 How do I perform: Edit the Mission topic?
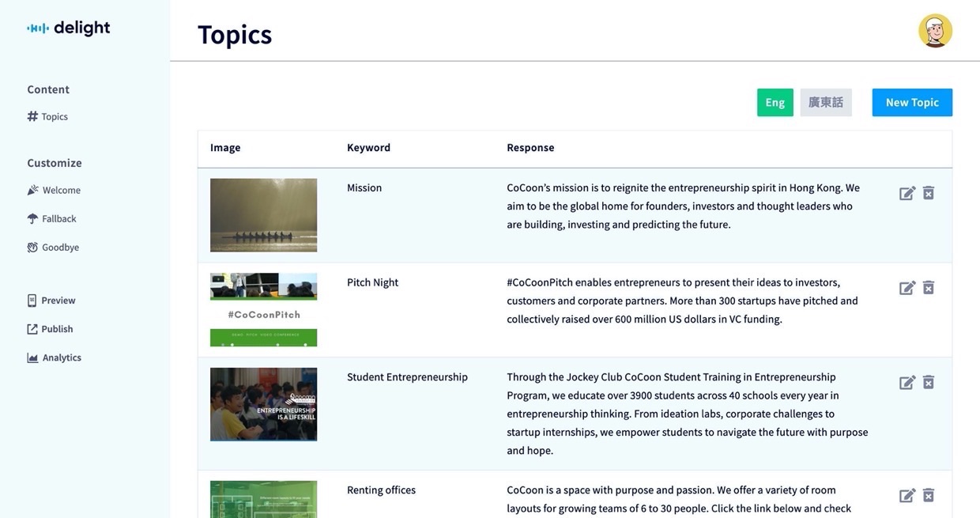coord(907,193)
